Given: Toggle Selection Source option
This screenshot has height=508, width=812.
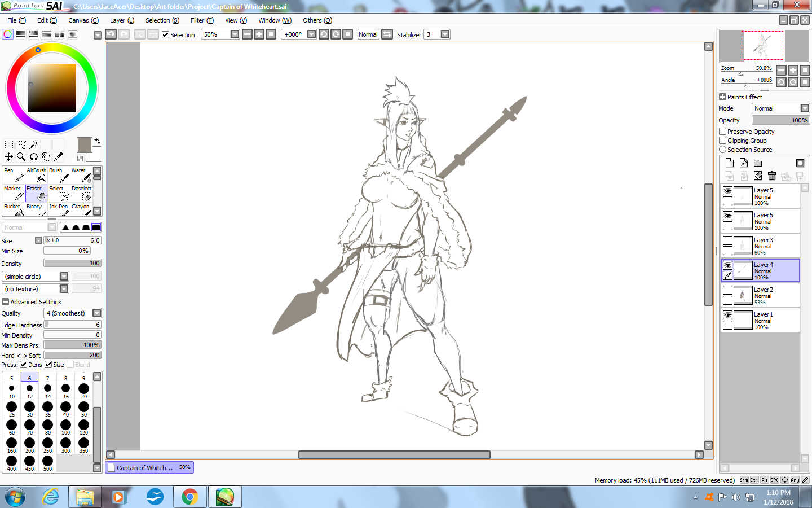Looking at the screenshot, I should click(x=723, y=150).
